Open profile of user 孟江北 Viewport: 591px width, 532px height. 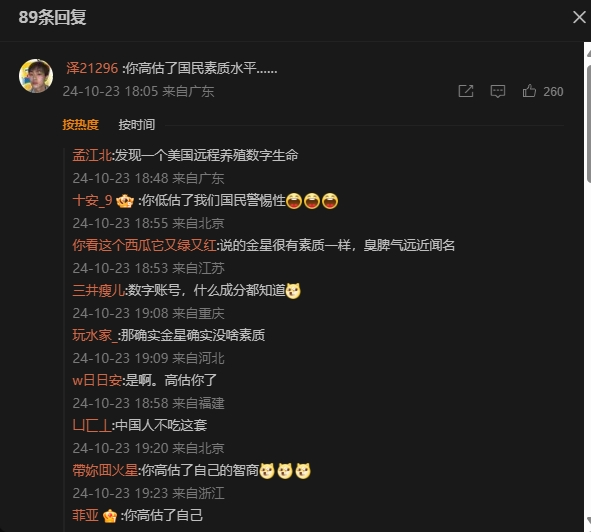92,155
